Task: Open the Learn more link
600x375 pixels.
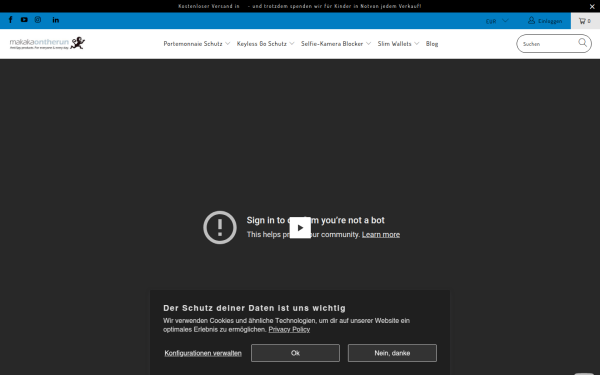Action: click(381, 235)
